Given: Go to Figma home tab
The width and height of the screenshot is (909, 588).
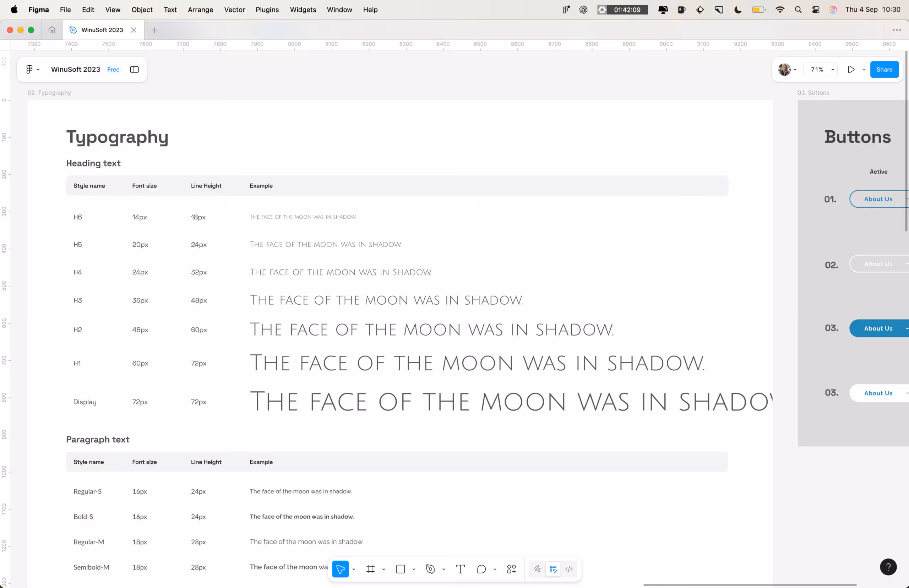Looking at the screenshot, I should (x=51, y=30).
